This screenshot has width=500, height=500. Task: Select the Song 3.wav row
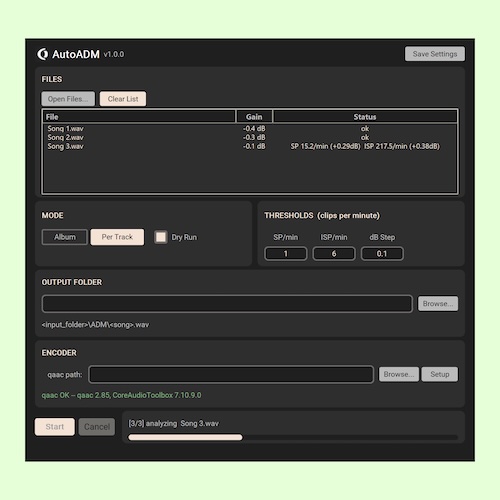pyautogui.click(x=250, y=146)
